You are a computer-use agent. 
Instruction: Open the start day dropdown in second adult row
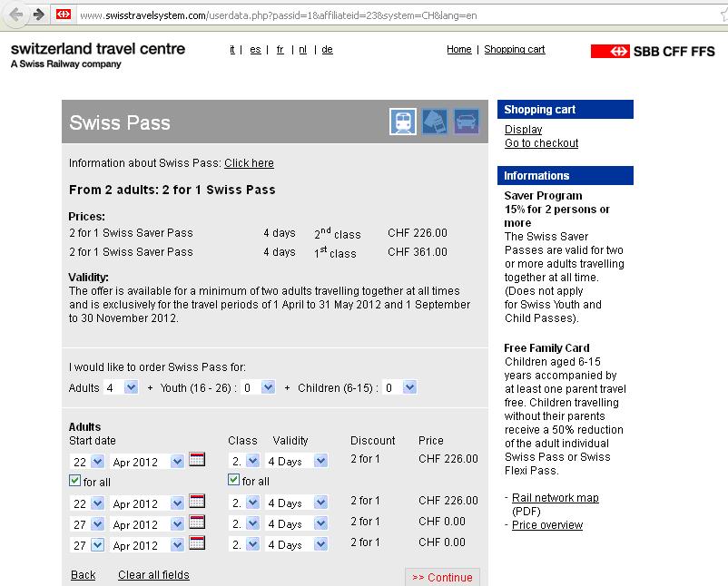[x=87, y=503]
